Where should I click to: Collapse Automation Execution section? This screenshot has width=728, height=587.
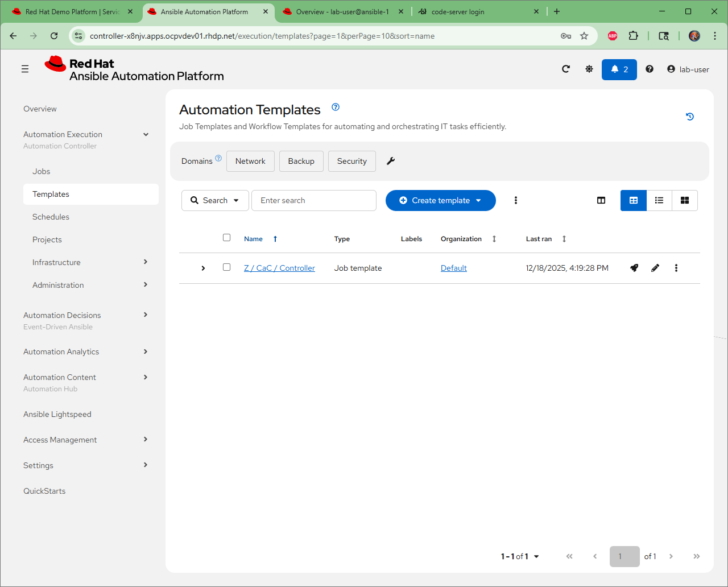[x=146, y=135]
